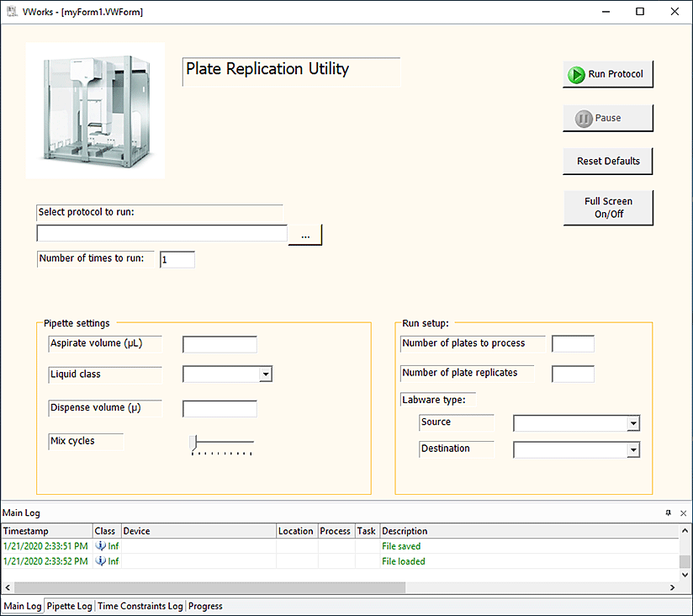Reset Defaults on the form
Viewport: 693px width, 616px height.
(x=608, y=162)
